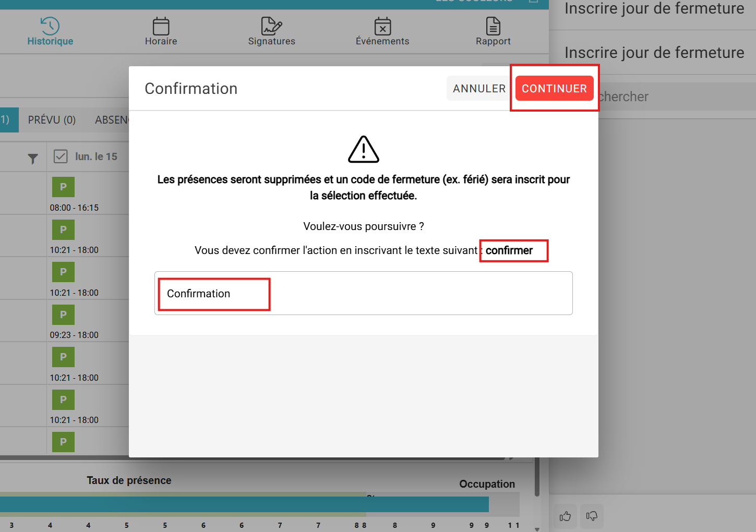Switch to the PRÉVU (0) tab
Screen dimensions: 756x532
(52, 120)
